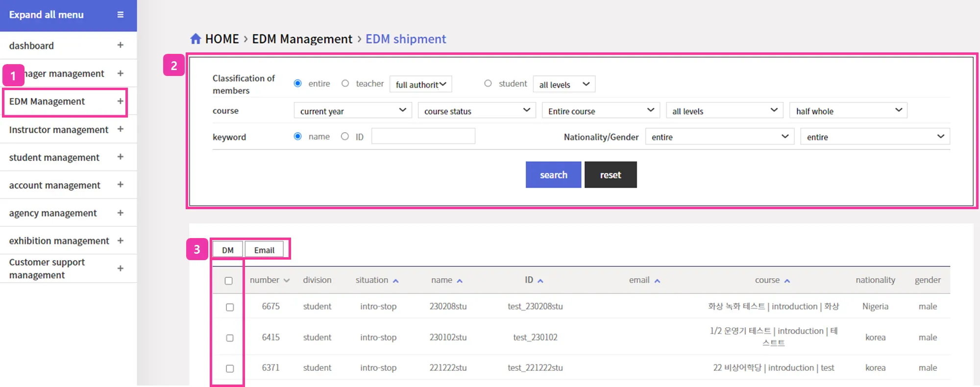Open the student 'all levels' dropdown
Viewport: 980px width, 387px height.
coord(564,84)
